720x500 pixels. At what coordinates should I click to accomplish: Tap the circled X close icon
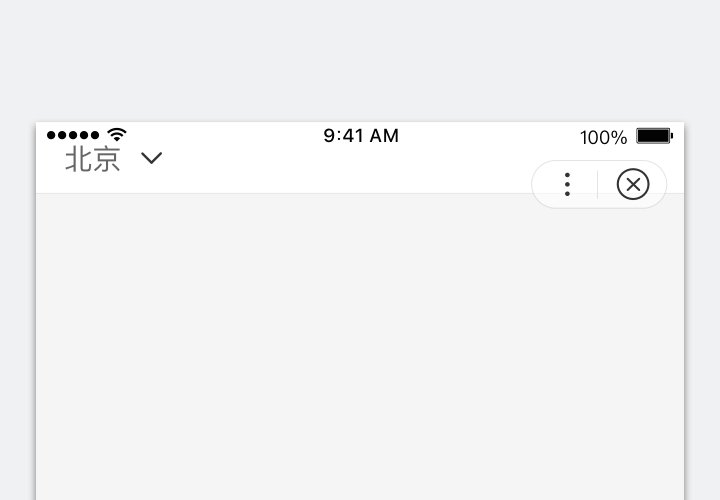(633, 184)
